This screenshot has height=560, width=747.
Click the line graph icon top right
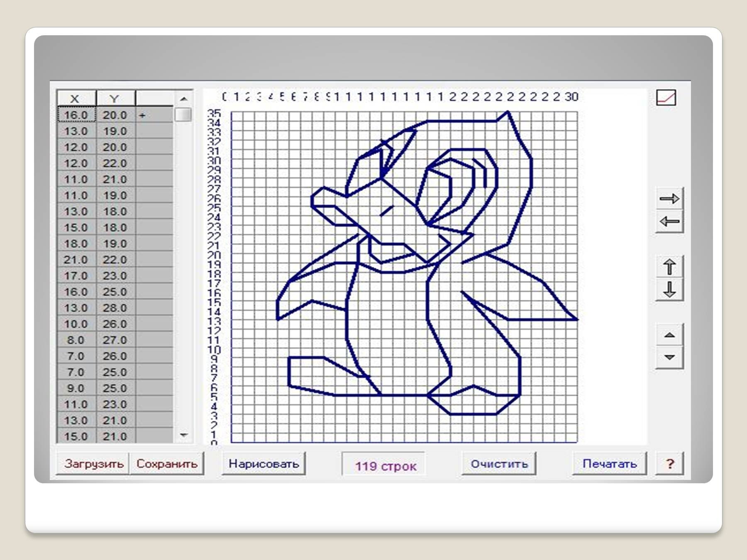[x=666, y=98]
